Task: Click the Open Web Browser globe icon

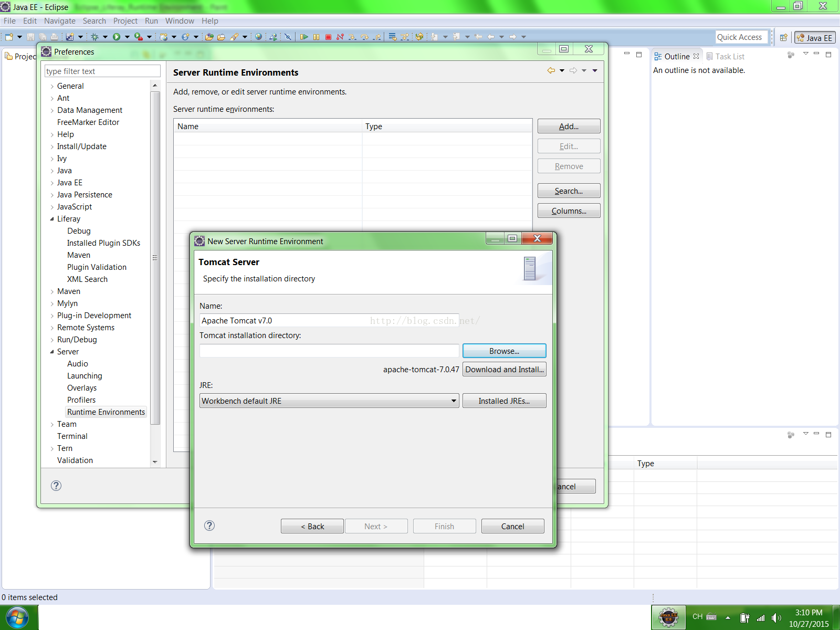Action: point(258,37)
